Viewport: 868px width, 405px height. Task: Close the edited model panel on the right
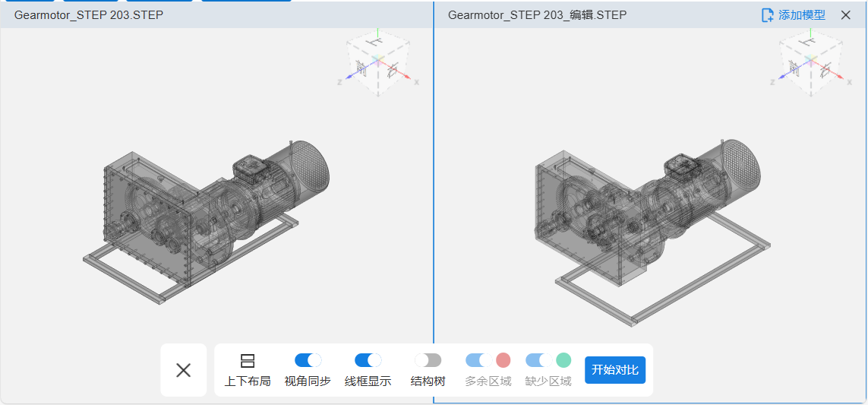point(845,15)
